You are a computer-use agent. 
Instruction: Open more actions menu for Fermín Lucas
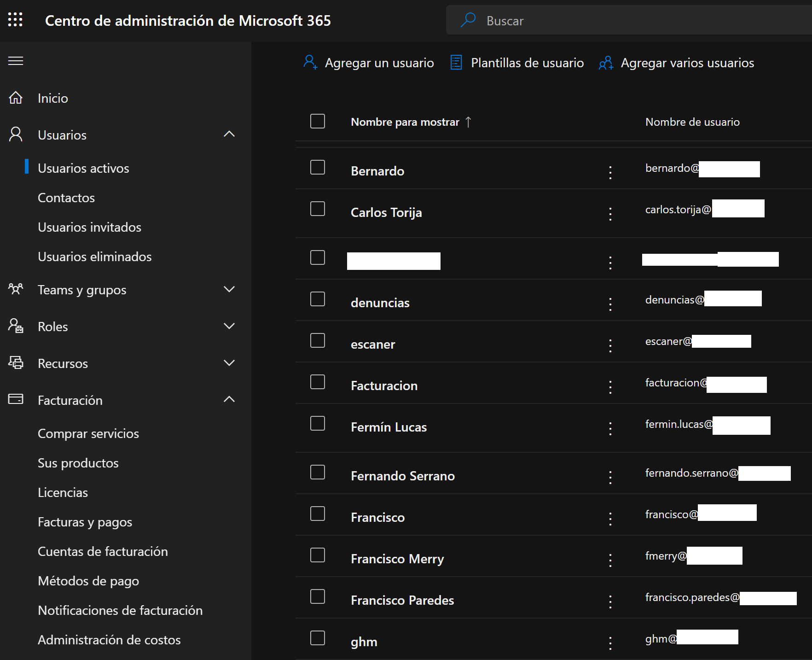610,428
